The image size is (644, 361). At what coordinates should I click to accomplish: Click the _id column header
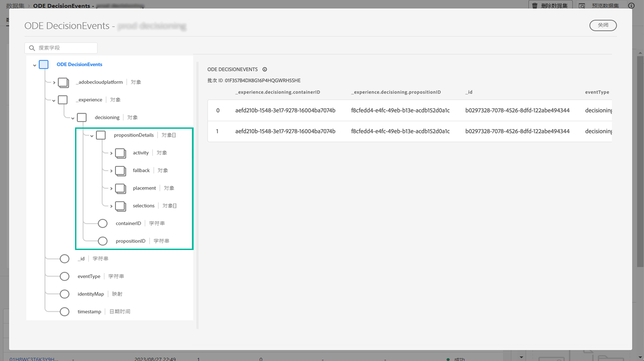click(469, 92)
